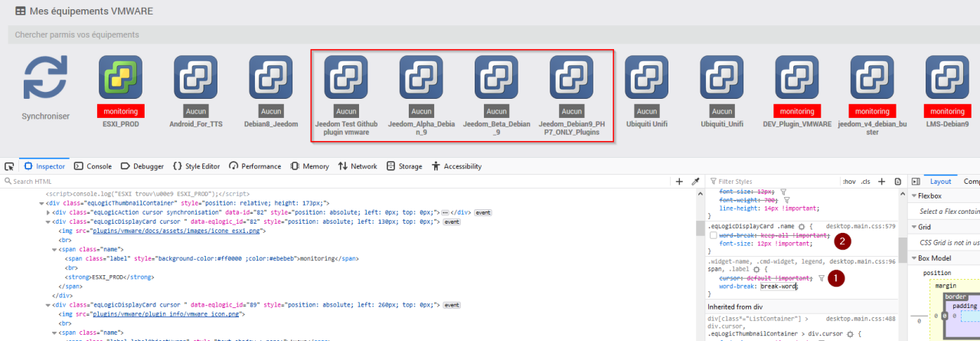Toggle the :hov pseudo-class panel
The width and height of the screenshot is (980, 341).
click(x=849, y=182)
